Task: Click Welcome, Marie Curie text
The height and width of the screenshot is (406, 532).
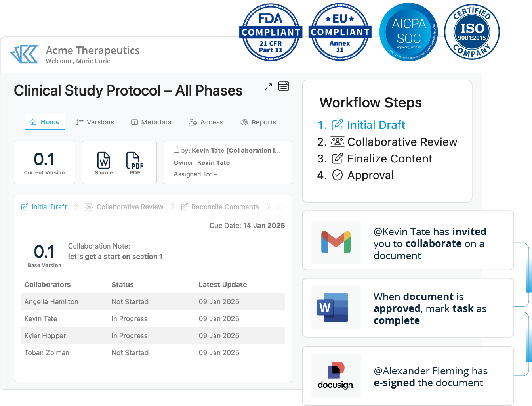Action: click(78, 61)
